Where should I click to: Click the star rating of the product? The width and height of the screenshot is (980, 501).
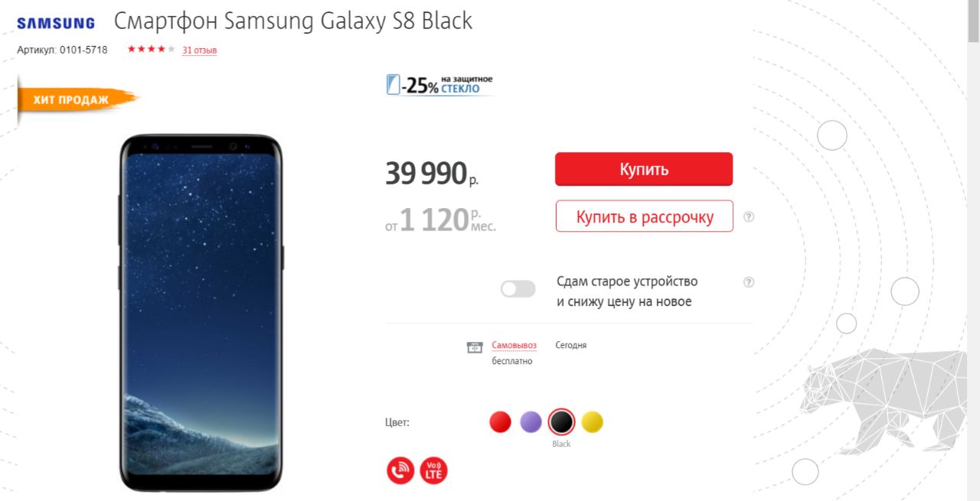pos(152,50)
